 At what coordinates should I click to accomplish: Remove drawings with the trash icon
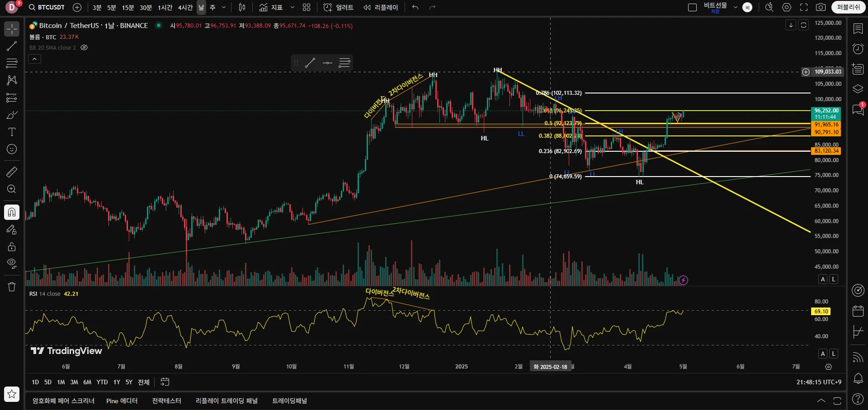point(12,287)
